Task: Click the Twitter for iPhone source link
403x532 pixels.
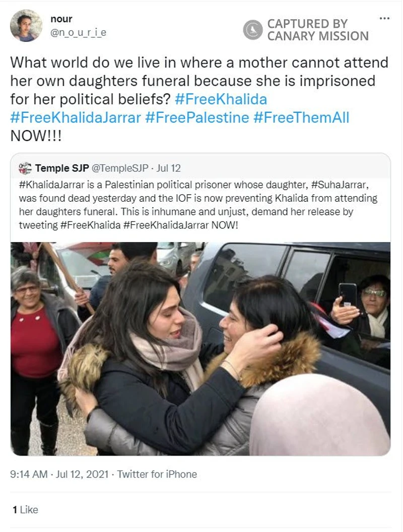Action: [157, 474]
